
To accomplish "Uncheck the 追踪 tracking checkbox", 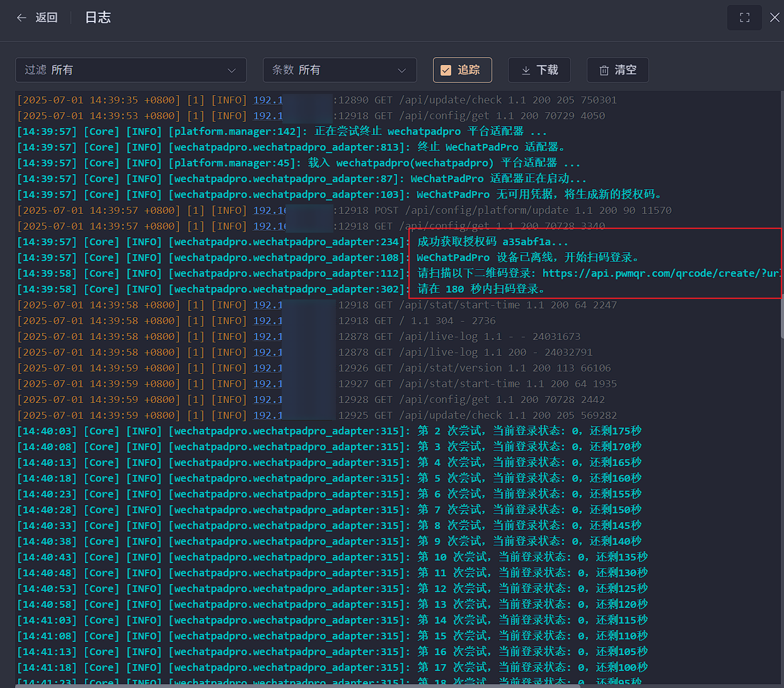I will (x=446, y=70).
